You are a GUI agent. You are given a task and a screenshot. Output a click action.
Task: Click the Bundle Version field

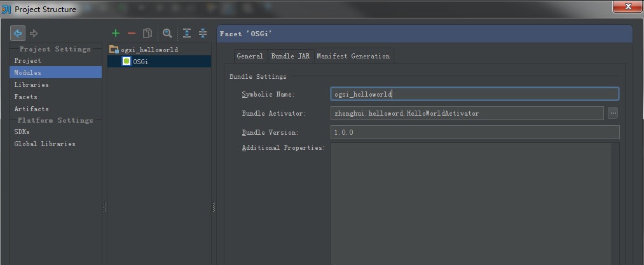475,132
